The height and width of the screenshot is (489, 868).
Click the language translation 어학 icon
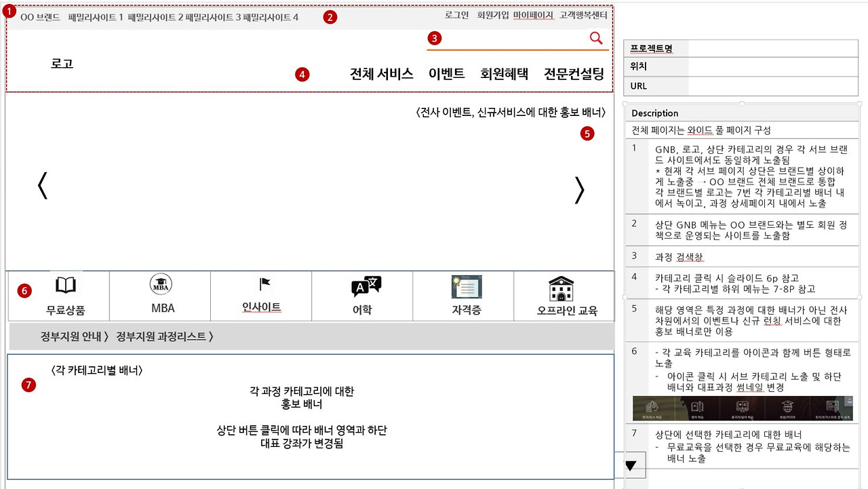(367, 287)
